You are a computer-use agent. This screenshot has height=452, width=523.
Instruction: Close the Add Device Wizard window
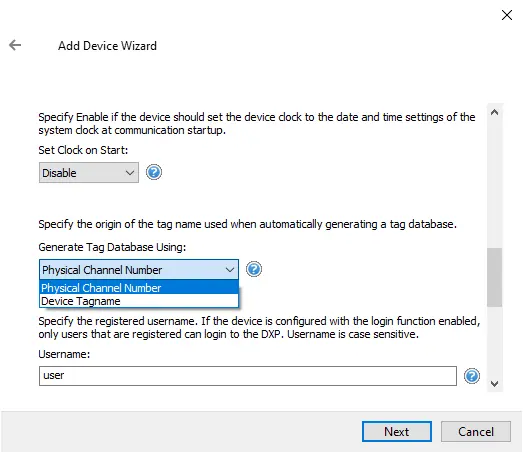pyautogui.click(x=507, y=15)
